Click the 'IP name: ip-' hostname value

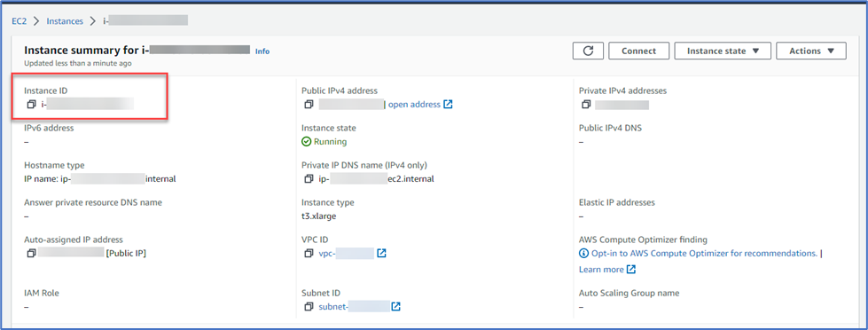(x=100, y=179)
